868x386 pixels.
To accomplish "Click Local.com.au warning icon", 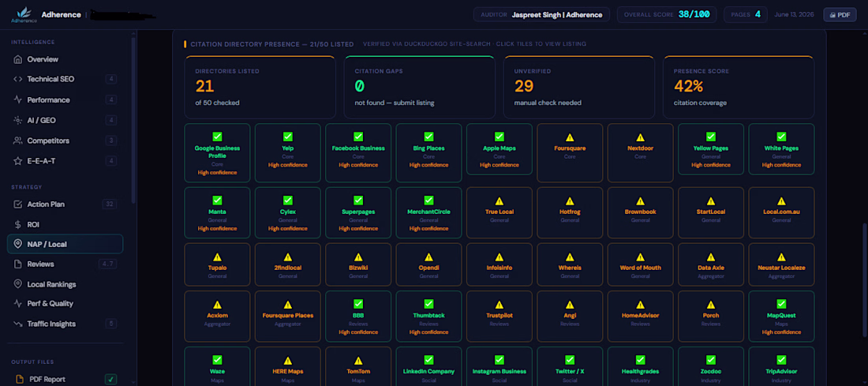I will (781, 201).
